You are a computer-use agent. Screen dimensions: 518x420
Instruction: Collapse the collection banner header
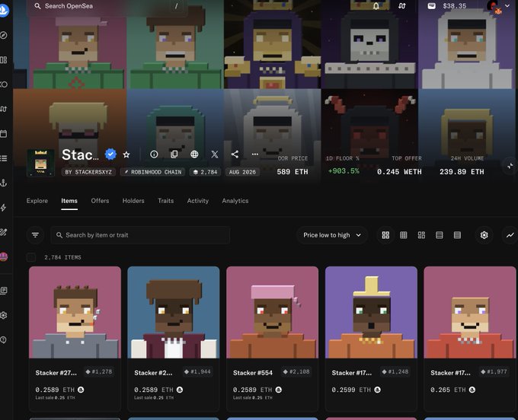click(x=510, y=166)
